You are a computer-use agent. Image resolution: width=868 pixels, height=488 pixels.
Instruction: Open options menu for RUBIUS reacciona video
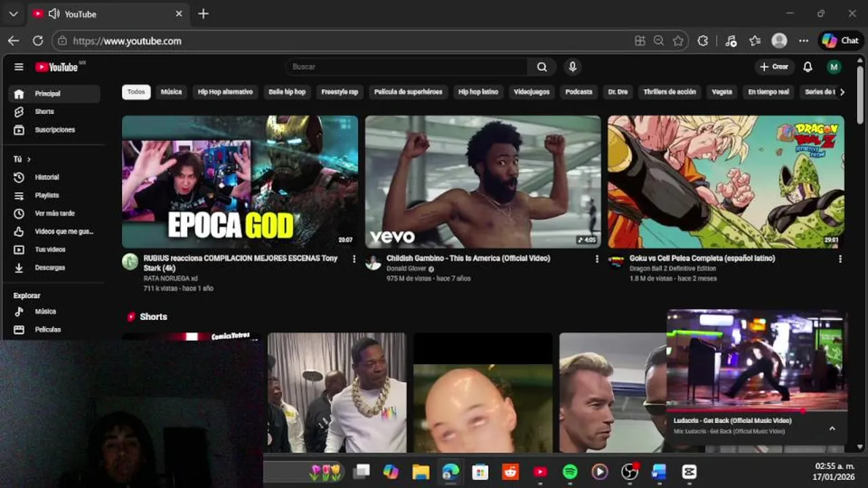point(354,259)
